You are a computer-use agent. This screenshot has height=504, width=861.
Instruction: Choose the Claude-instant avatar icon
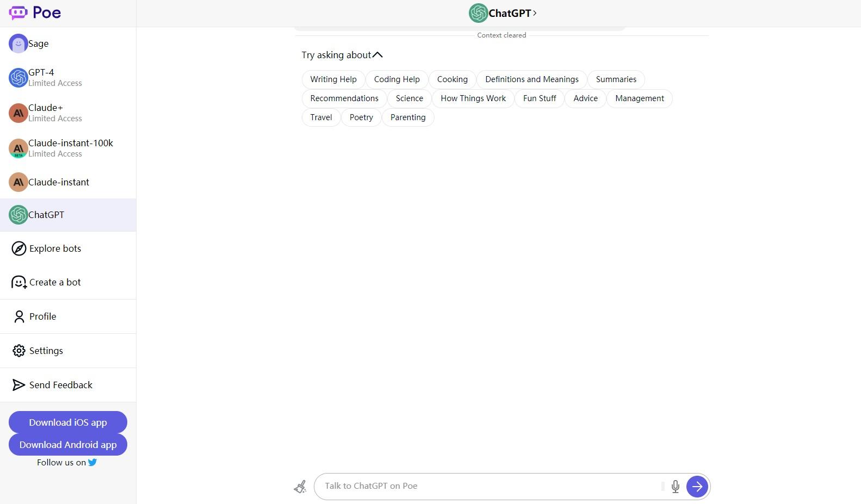pos(18,182)
